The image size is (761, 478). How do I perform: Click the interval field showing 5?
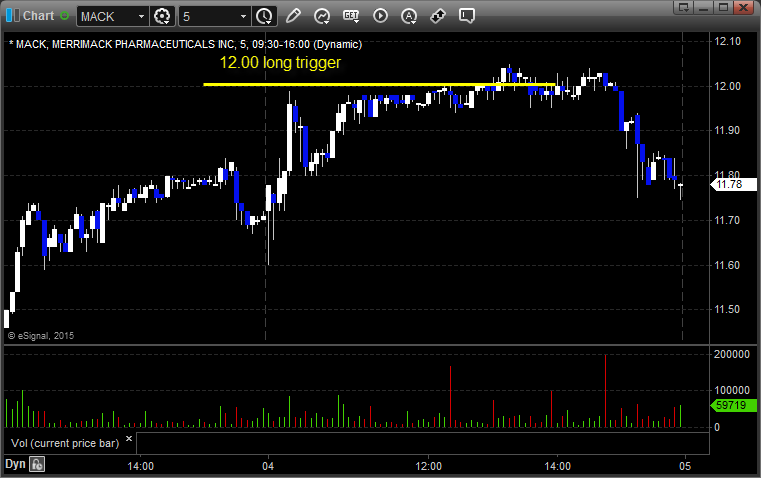(208, 16)
